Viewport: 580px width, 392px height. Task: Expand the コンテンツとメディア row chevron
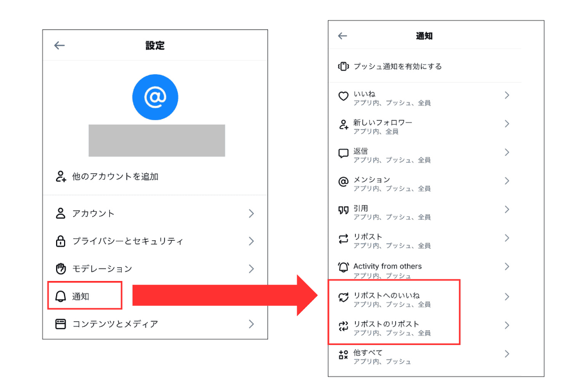(x=251, y=324)
